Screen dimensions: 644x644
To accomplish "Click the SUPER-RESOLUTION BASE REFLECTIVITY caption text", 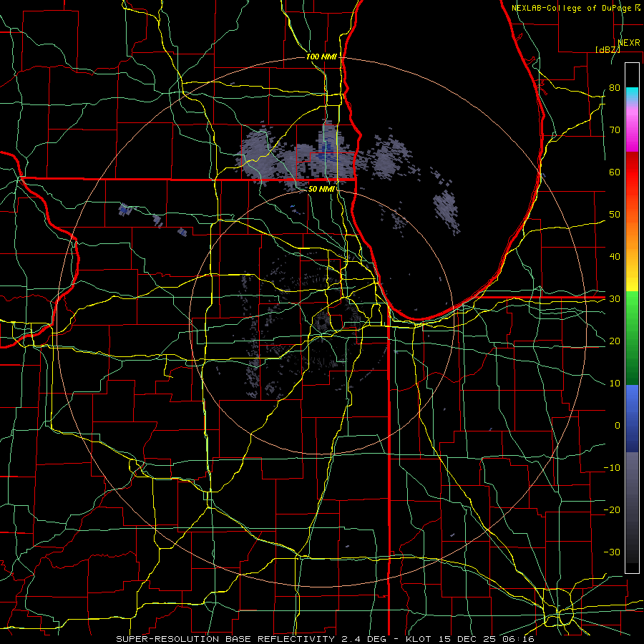I will 225,639.
